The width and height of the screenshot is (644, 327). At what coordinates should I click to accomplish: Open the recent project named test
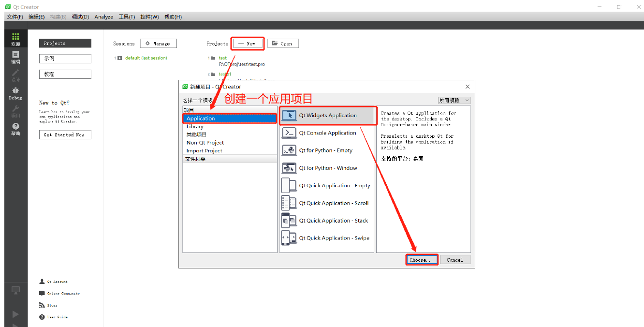(x=223, y=58)
